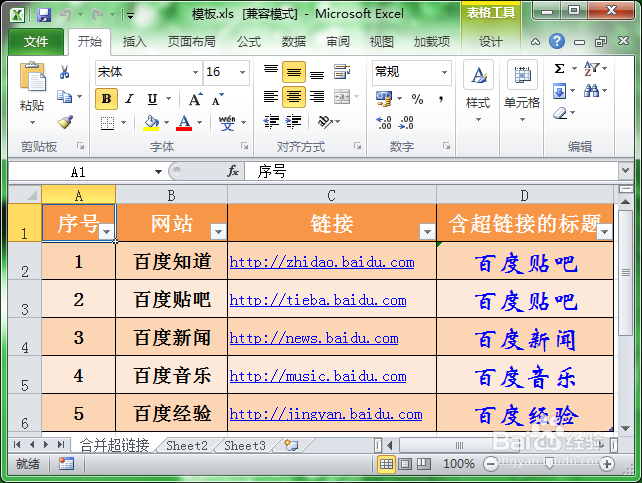Save the workbook via quick access toolbar

pos(44,15)
